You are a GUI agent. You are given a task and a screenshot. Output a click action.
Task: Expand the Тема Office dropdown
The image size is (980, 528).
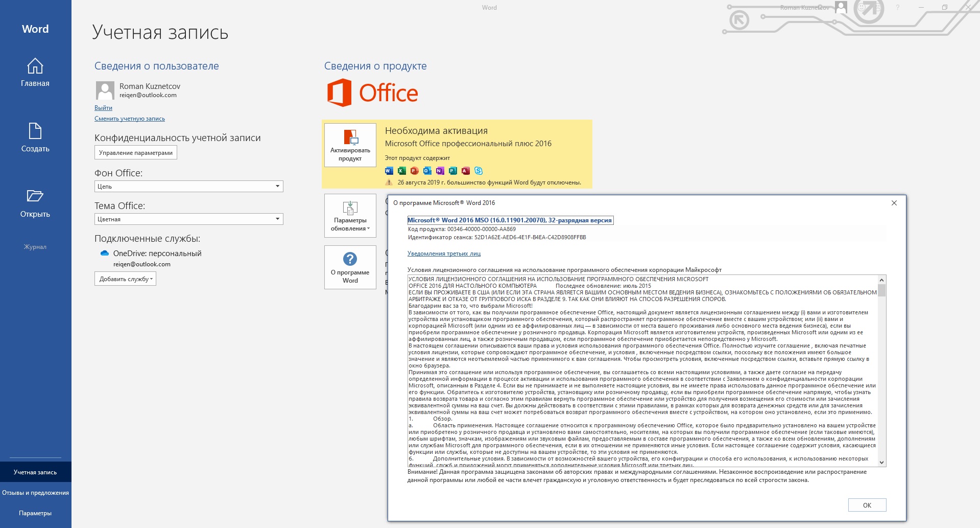[x=277, y=219]
